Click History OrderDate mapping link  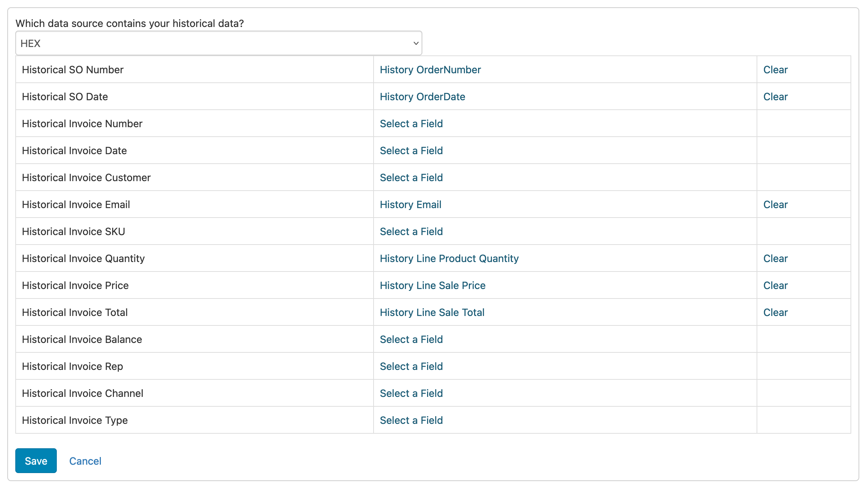point(422,97)
